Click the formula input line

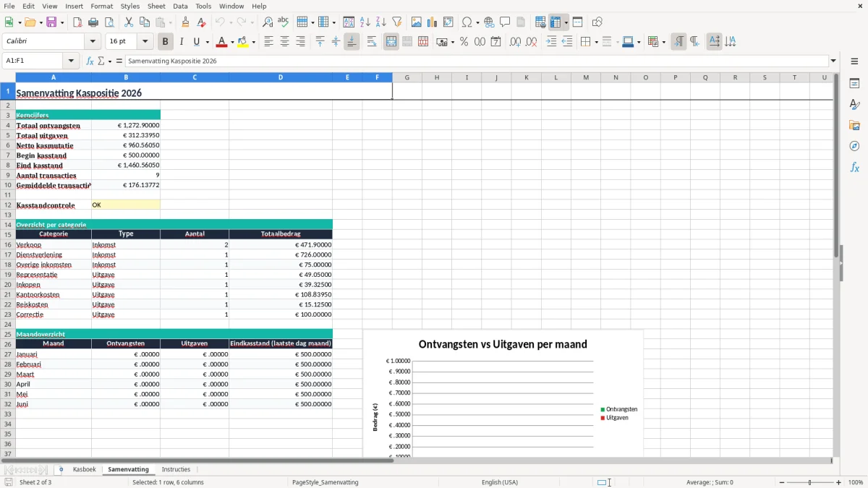click(x=476, y=61)
